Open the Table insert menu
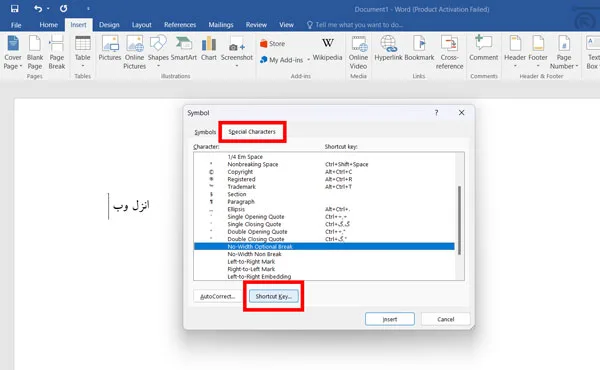 tap(83, 52)
